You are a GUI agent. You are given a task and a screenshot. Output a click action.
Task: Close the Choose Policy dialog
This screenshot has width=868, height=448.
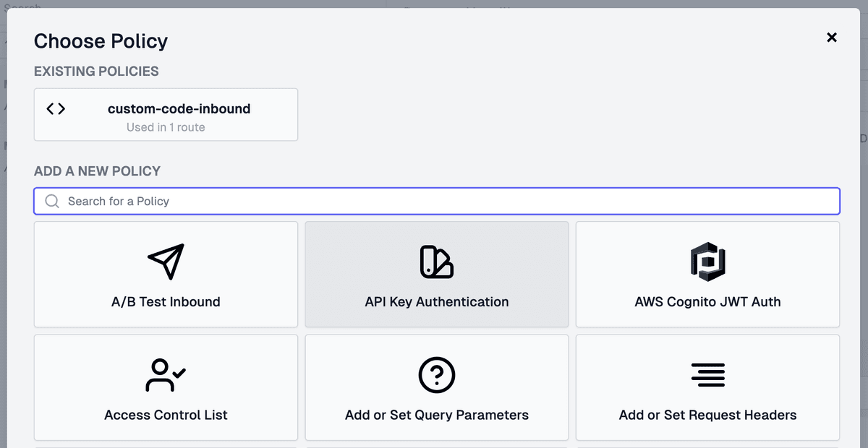click(x=832, y=38)
